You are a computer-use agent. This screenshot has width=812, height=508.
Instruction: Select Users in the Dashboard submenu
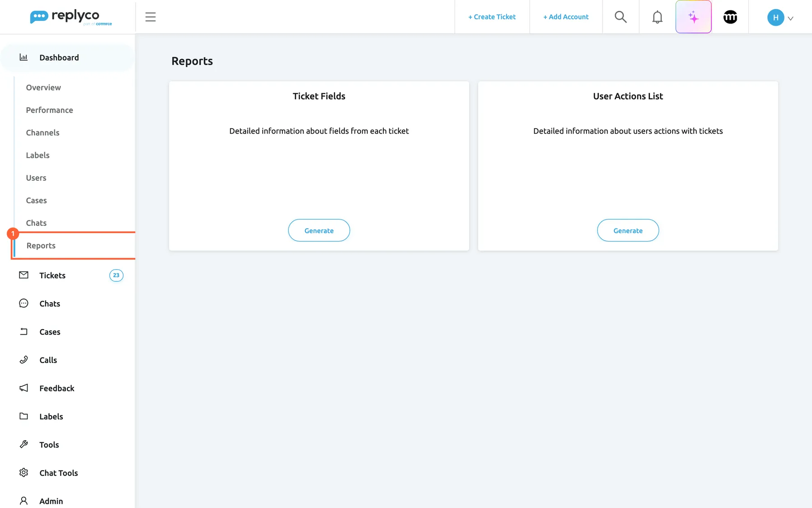pyautogui.click(x=36, y=178)
